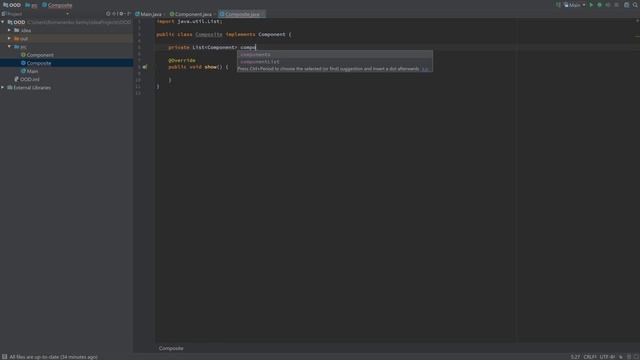Click the @Override annotation in editor

[x=182, y=60]
